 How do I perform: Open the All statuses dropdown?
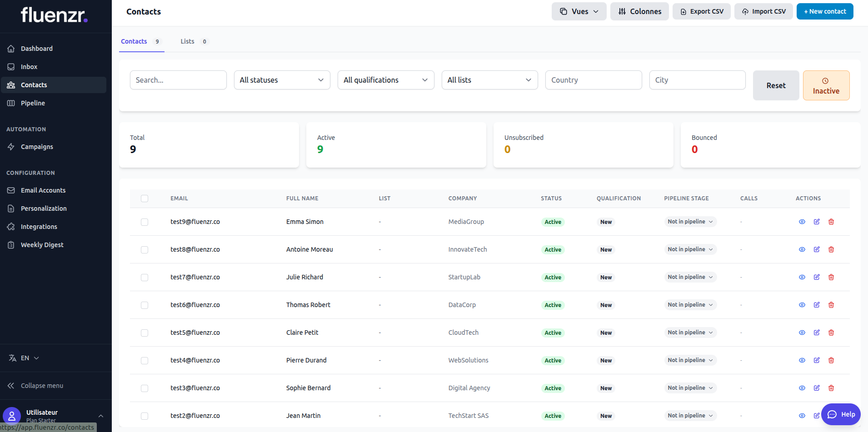coord(282,79)
